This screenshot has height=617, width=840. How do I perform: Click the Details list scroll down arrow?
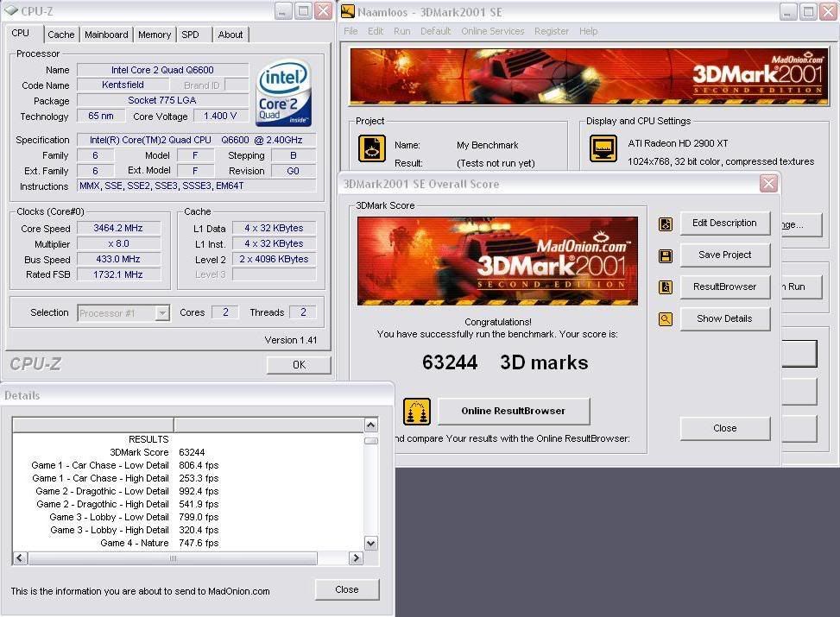coord(370,543)
